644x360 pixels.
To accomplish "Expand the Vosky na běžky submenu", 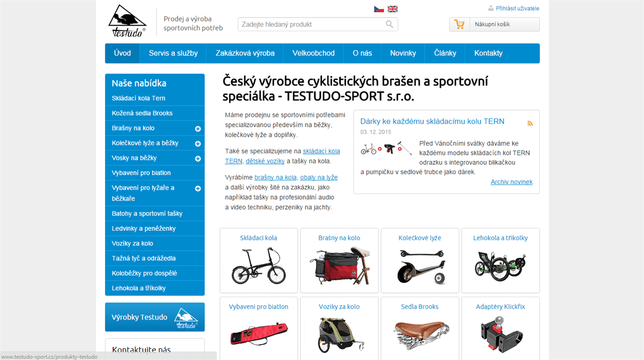I will 198,158.
